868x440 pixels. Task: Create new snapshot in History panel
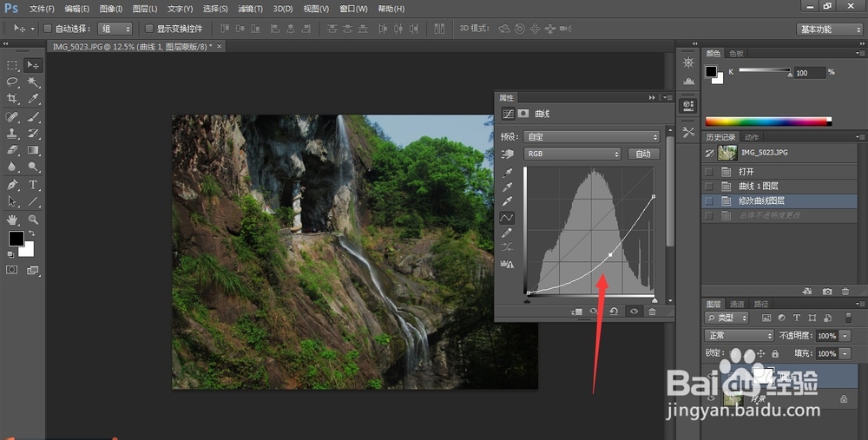click(827, 291)
